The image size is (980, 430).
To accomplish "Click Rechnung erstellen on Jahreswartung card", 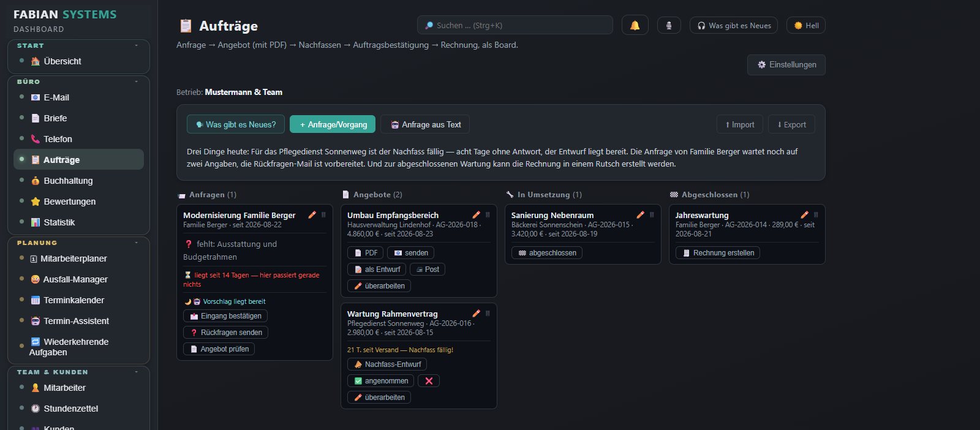I will pos(717,253).
